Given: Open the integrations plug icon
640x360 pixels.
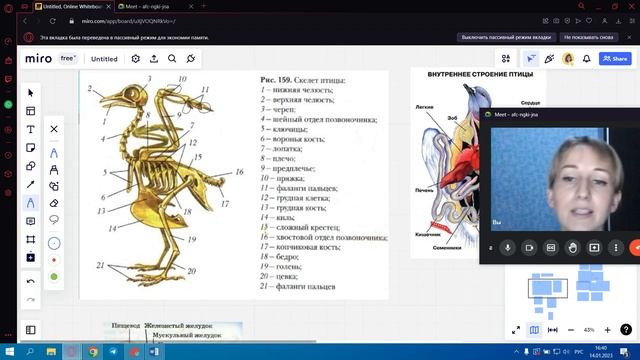Looking at the screenshot, I should pyautogui.click(x=191, y=59).
